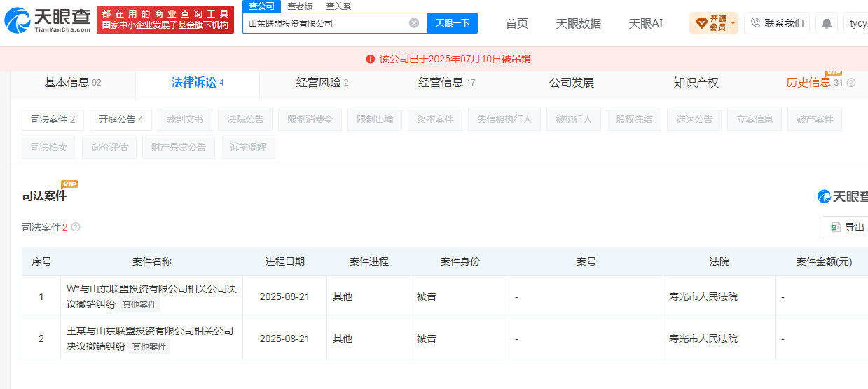This screenshot has width=868, height=389.
Task: Click the 询价评估 filter
Action: (x=109, y=148)
